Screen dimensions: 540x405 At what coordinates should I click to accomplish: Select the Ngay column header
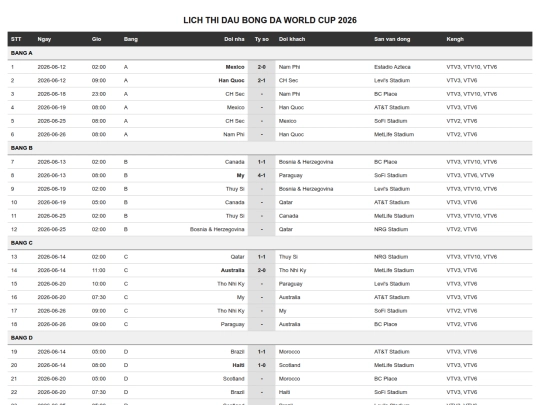click(x=44, y=39)
